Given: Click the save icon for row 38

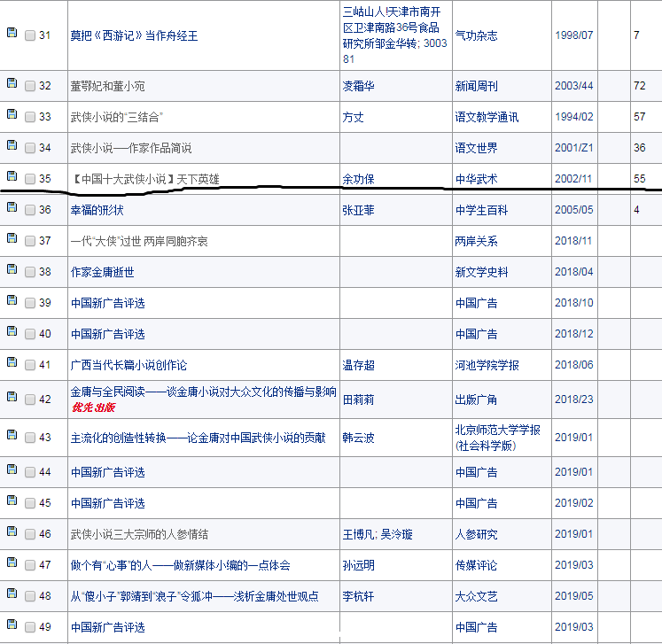Looking at the screenshot, I should point(12,269).
